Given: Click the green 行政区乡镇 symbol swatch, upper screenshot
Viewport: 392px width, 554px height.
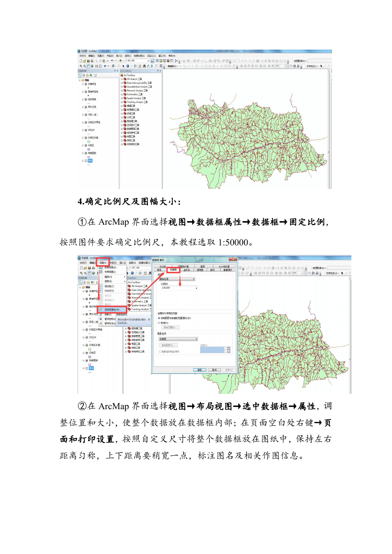Looking at the screenshot, I should pos(89,142).
